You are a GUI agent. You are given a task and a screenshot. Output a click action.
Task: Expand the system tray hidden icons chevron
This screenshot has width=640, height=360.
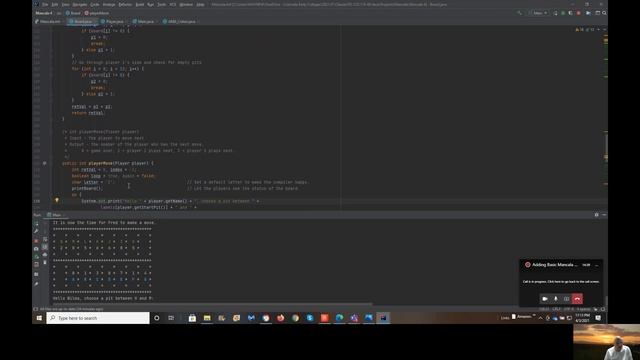[x=540, y=318]
